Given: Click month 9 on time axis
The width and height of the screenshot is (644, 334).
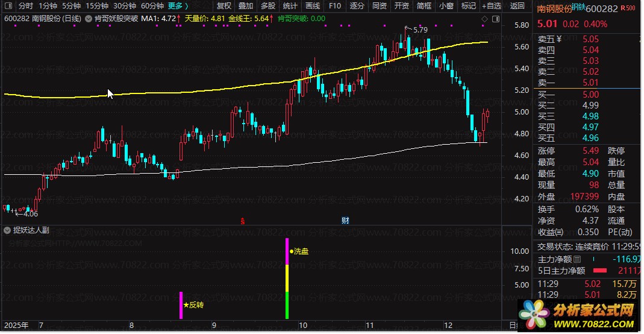Looking at the screenshot, I should tap(214, 326).
